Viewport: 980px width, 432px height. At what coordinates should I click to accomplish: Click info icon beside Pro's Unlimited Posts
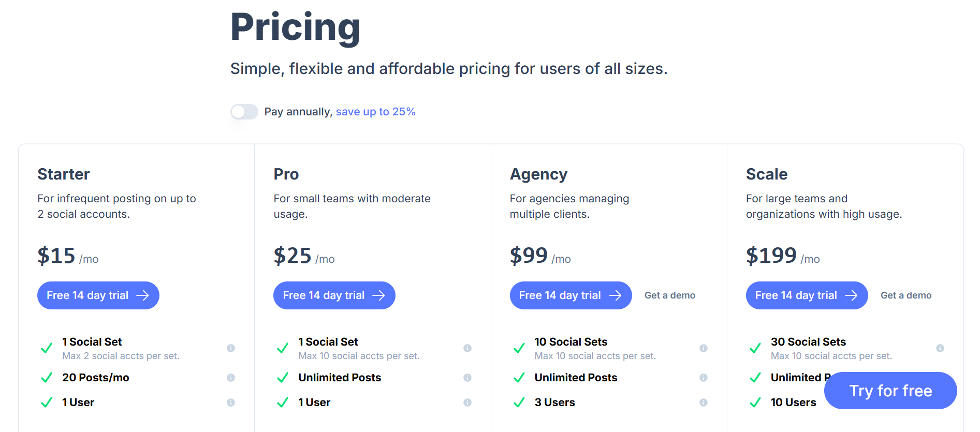tap(467, 378)
